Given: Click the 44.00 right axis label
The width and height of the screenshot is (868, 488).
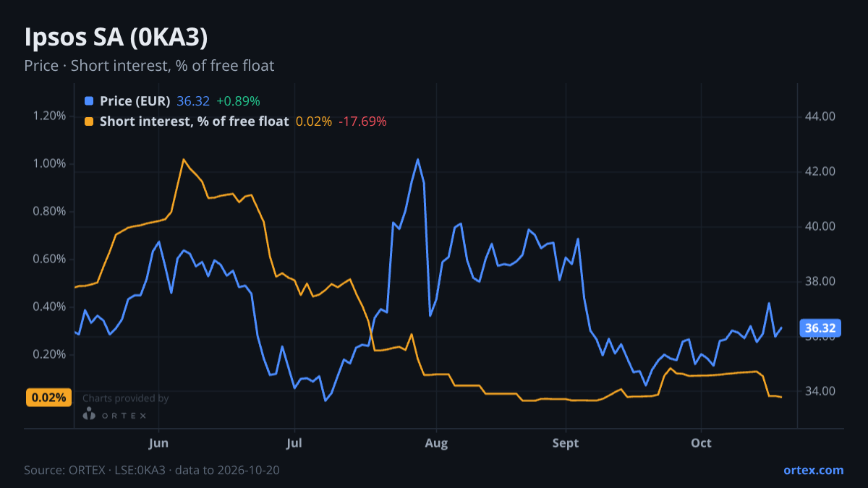Looking at the screenshot, I should pyautogui.click(x=820, y=116).
